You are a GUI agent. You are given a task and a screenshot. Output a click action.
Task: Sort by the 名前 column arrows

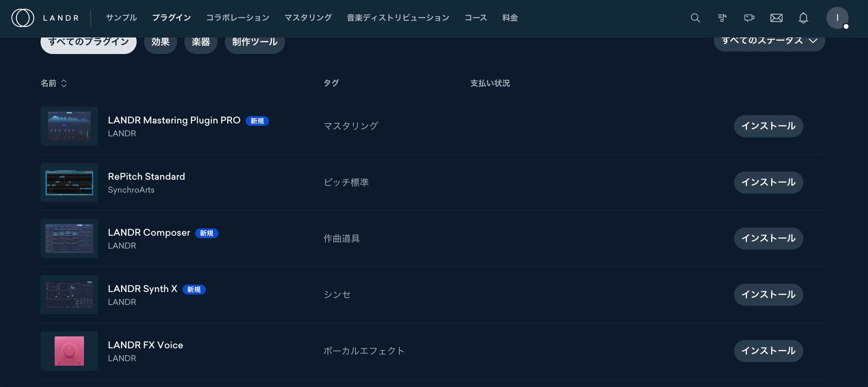click(64, 83)
